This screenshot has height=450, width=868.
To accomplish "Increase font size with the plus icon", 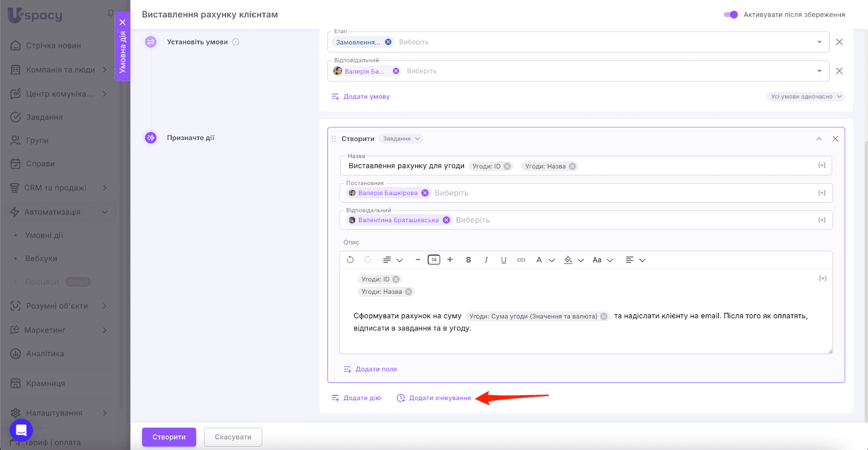I will coord(450,260).
